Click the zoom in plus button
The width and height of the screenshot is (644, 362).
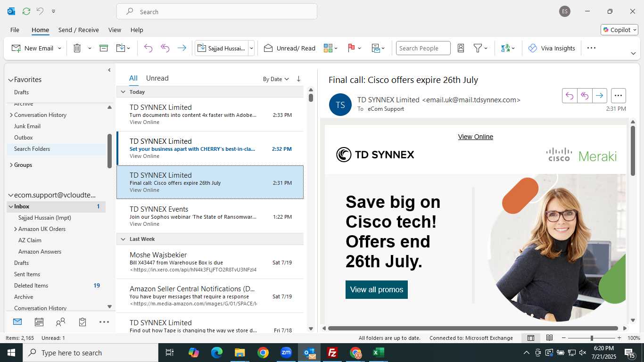click(x=619, y=338)
